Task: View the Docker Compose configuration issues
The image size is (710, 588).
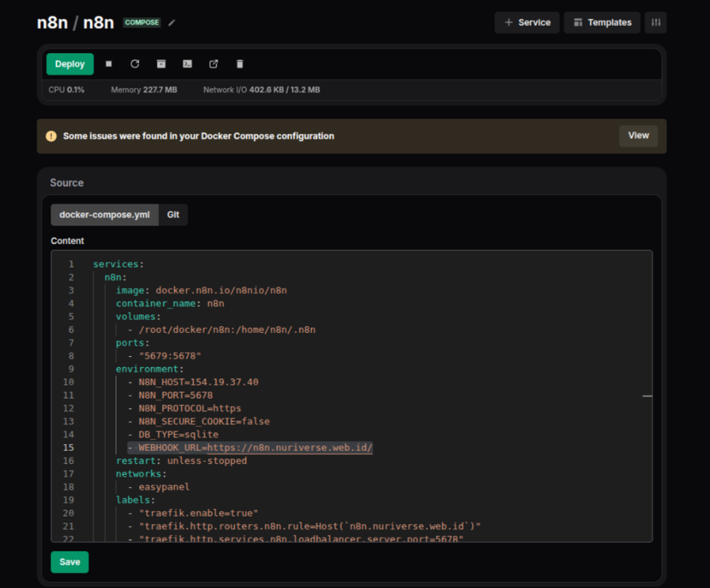Action: (638, 136)
